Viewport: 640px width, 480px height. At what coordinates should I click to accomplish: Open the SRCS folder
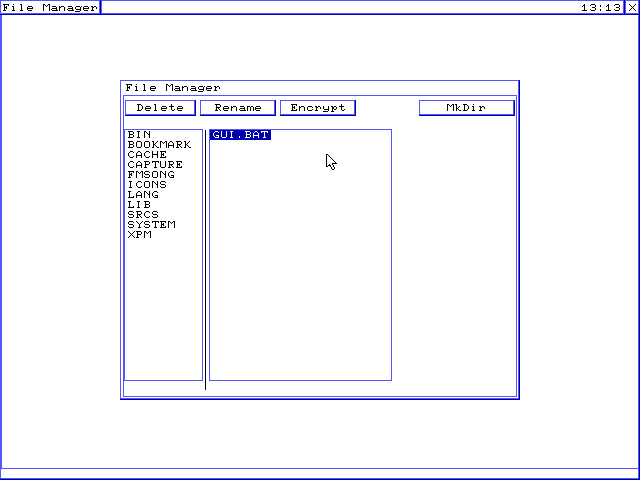143,215
